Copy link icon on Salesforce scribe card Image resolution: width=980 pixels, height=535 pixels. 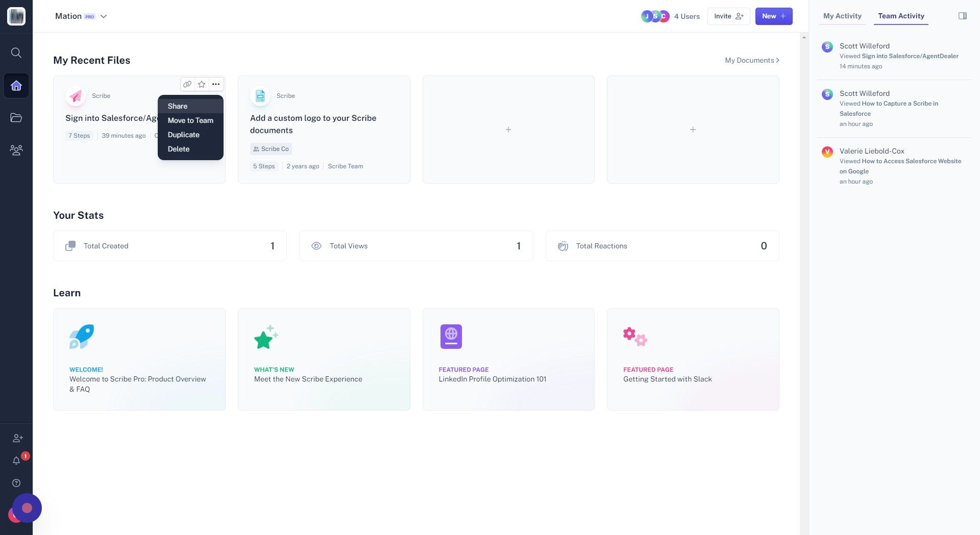(187, 84)
